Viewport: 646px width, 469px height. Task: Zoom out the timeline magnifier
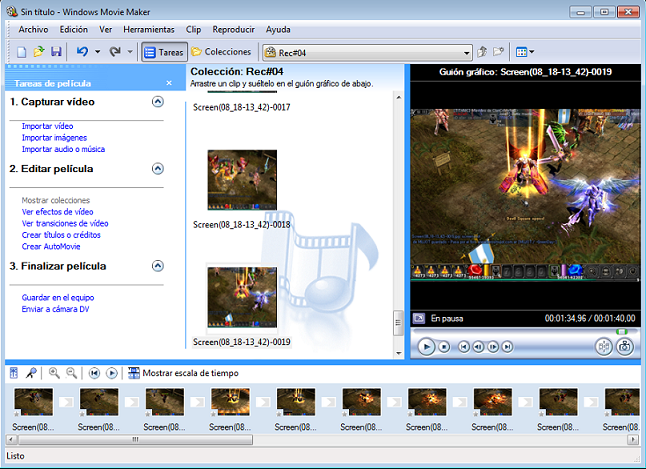coord(72,373)
